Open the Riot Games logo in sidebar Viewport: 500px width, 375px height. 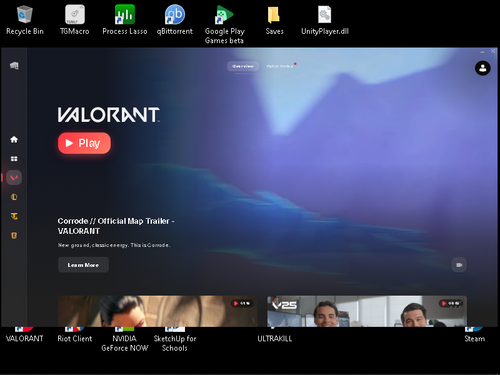click(x=14, y=65)
